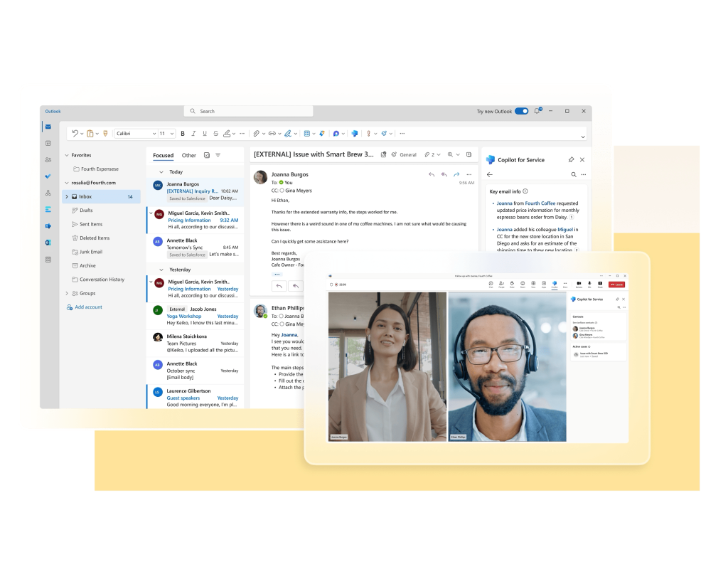Select the Format Painter icon
This screenshot has height=579, width=728.
[105, 133]
